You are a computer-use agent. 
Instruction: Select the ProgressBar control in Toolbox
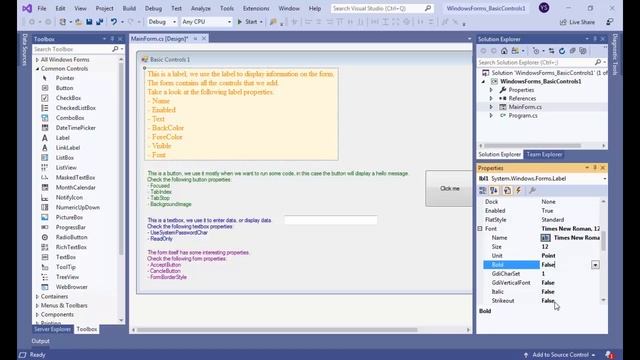[x=71, y=227]
